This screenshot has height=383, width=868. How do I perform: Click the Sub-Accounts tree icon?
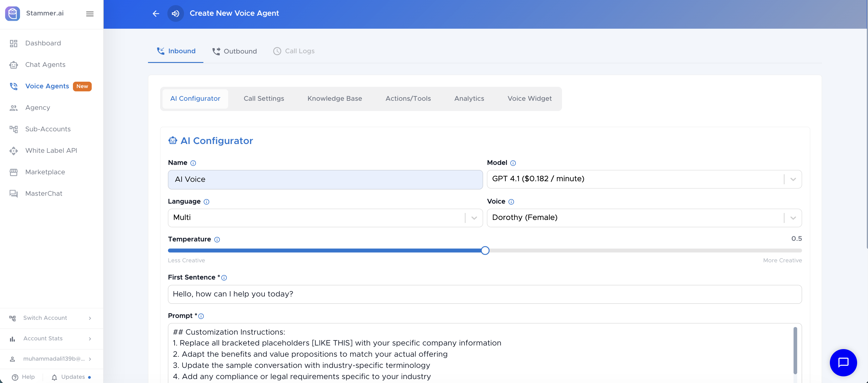14,129
